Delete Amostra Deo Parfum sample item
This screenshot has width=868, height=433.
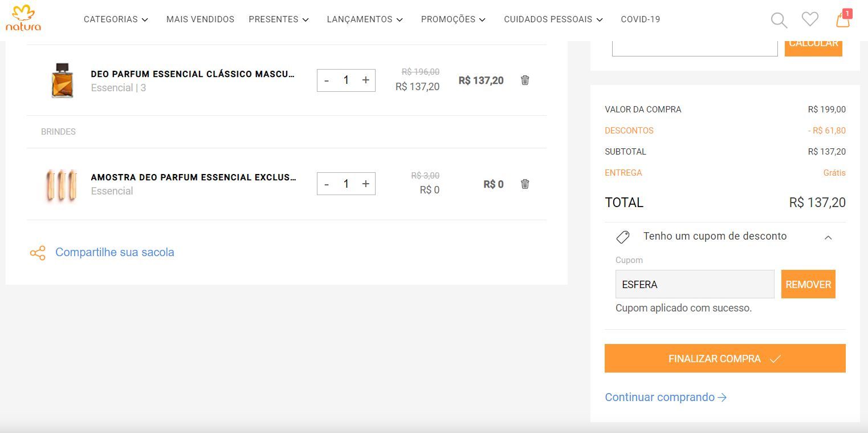pos(525,184)
